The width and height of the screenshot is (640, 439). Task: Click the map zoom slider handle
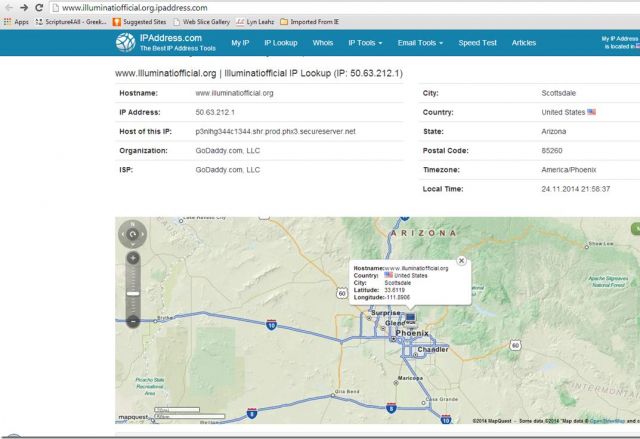click(x=133, y=293)
